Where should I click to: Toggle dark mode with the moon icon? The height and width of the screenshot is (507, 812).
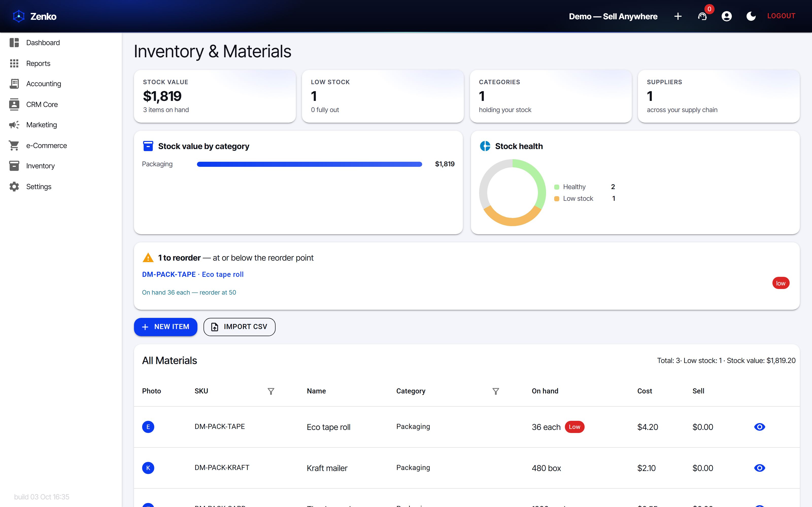point(751,16)
